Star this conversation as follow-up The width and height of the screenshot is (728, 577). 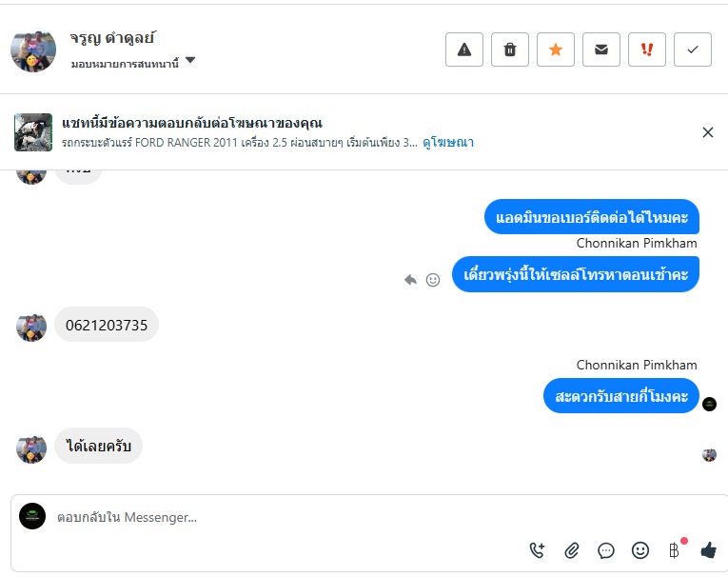tap(556, 50)
